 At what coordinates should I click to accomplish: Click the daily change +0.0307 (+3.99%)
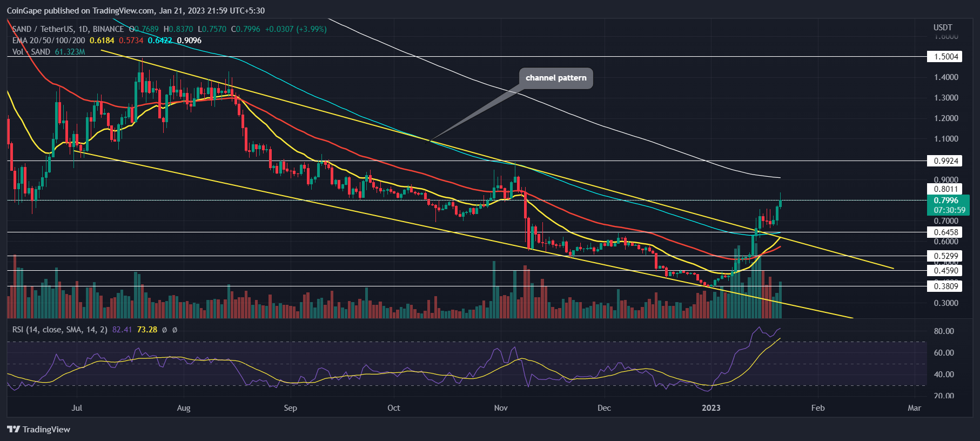tap(296, 29)
